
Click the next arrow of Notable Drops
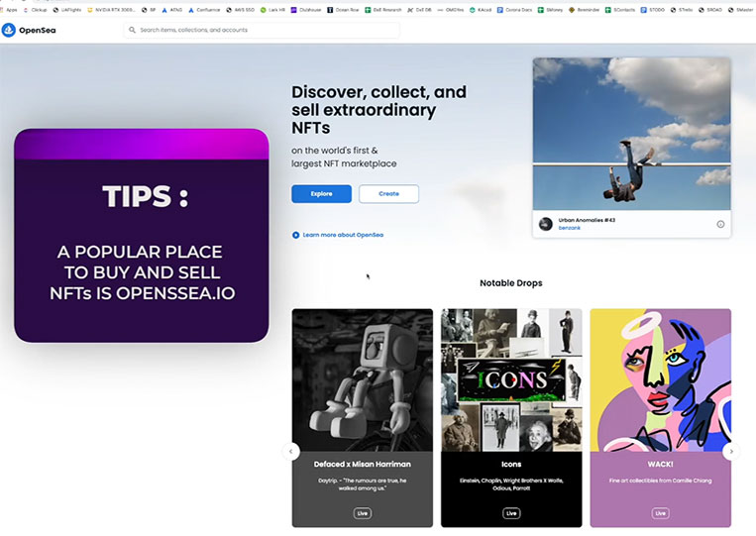731,452
